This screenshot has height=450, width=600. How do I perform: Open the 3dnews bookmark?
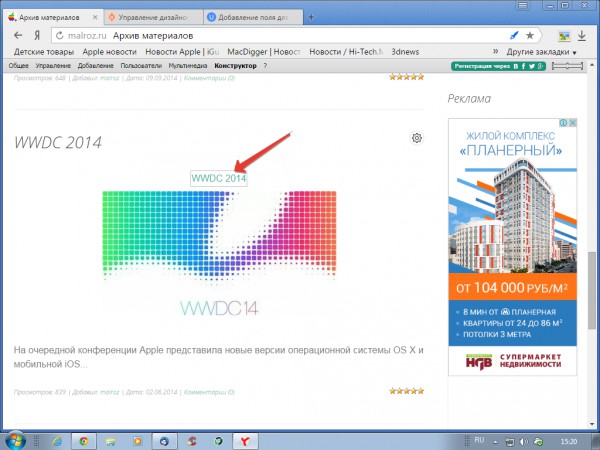pos(405,52)
